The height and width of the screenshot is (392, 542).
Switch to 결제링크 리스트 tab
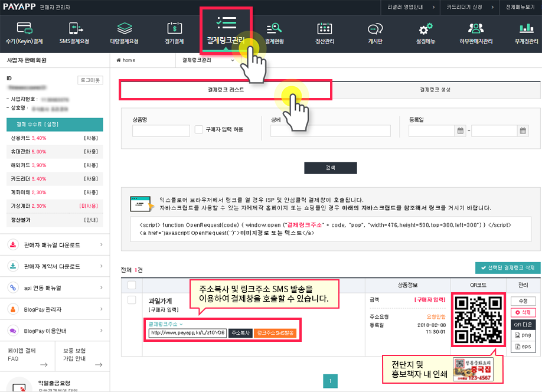tap(226, 90)
